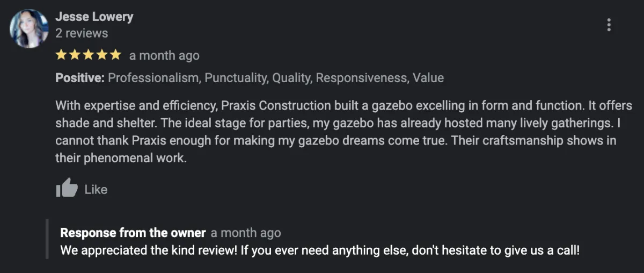Click the gazebo review paragraph text

[343, 132]
